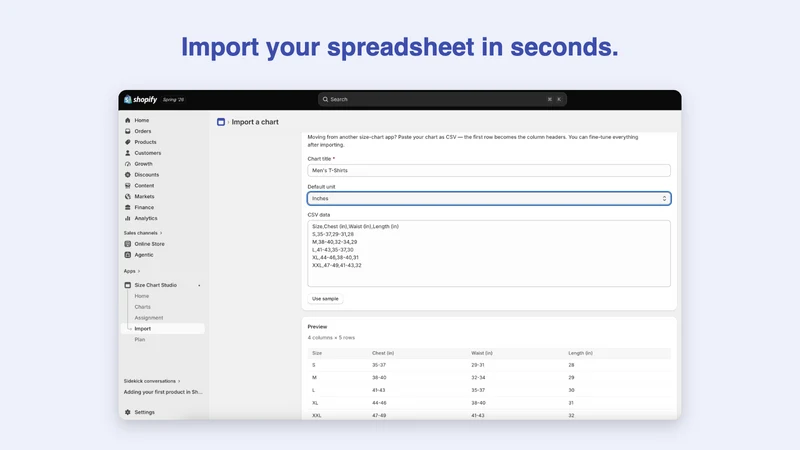Click the Growth sidebar label

click(143, 164)
